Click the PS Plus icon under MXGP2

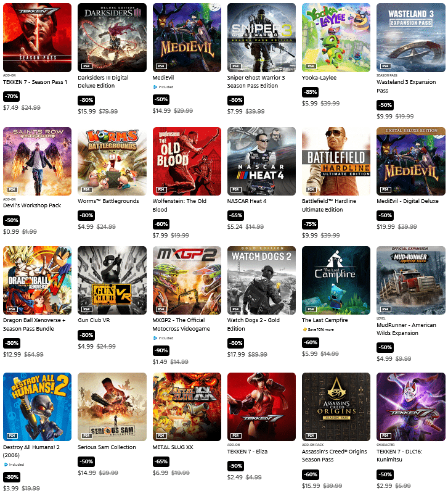click(155, 338)
